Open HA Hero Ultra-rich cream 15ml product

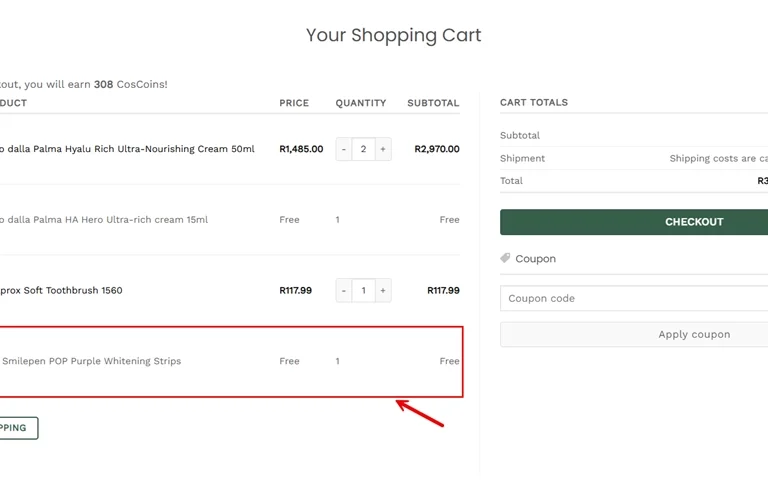(x=103, y=220)
